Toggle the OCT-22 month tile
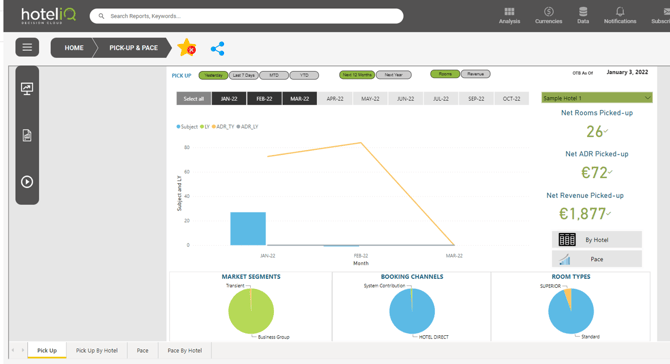This screenshot has width=670, height=364. coord(511,99)
